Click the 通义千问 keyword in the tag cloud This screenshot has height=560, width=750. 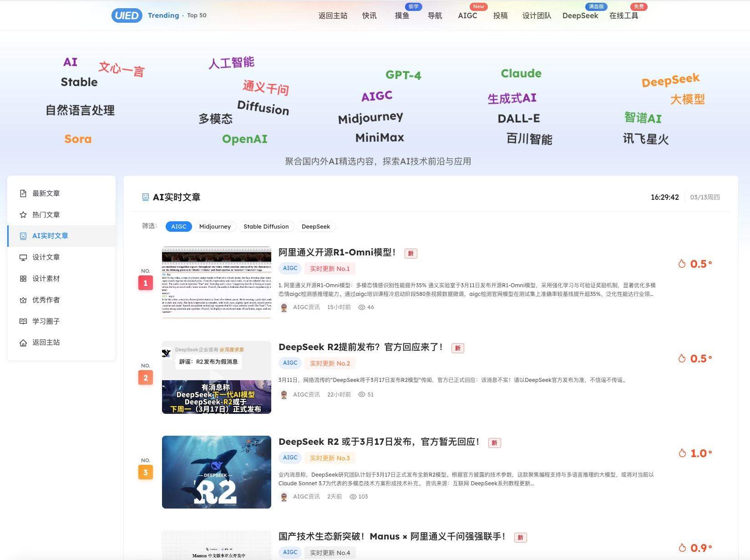pos(266,87)
